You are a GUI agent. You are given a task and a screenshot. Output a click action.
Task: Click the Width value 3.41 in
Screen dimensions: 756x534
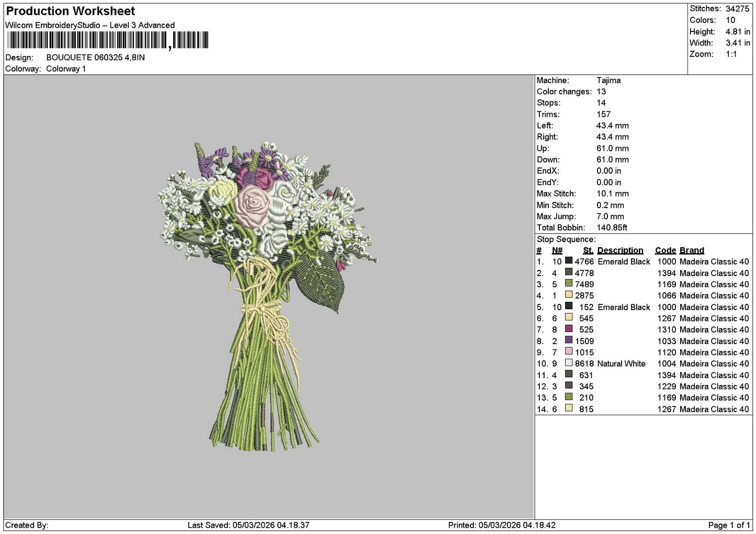[738, 43]
